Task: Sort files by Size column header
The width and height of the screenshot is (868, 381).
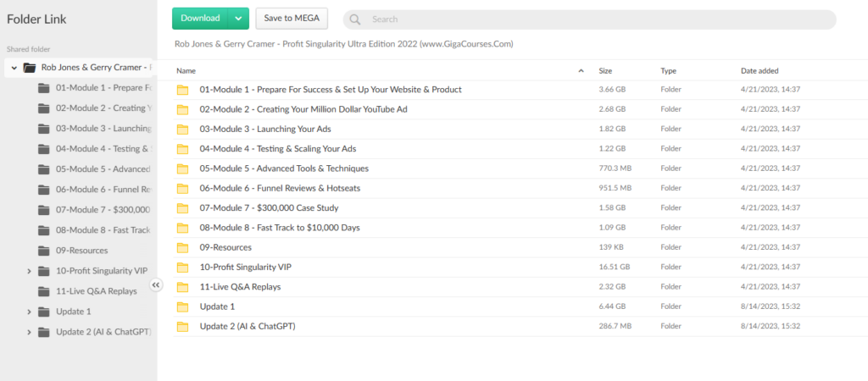Action: coord(605,71)
